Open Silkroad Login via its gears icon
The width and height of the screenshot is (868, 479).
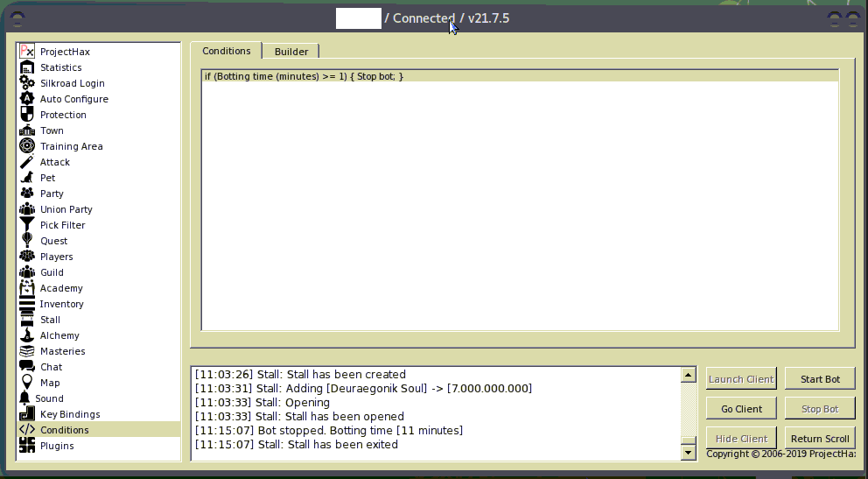(x=27, y=83)
